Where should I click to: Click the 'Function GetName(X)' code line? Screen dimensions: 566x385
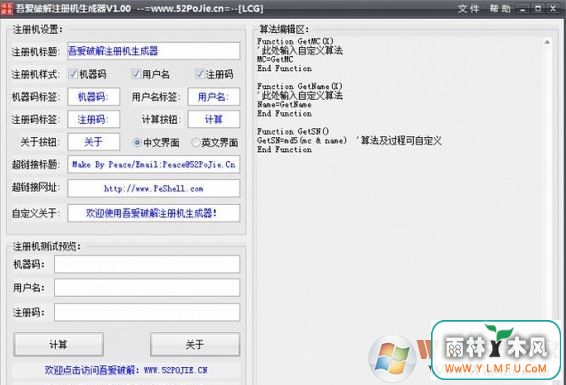pos(300,86)
